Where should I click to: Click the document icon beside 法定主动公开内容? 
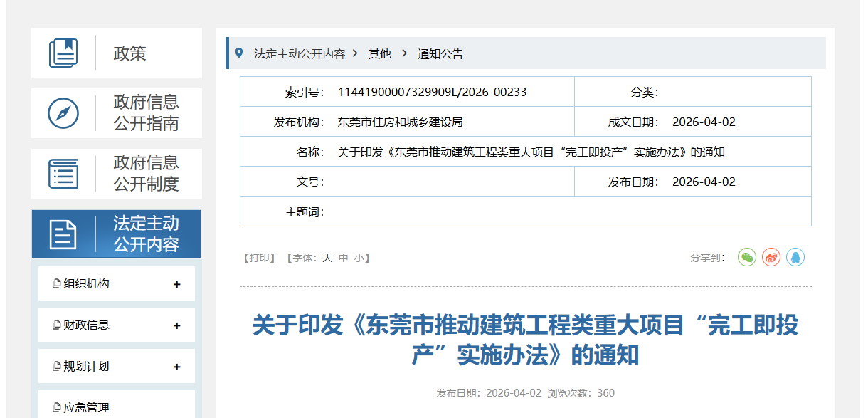click(63, 234)
